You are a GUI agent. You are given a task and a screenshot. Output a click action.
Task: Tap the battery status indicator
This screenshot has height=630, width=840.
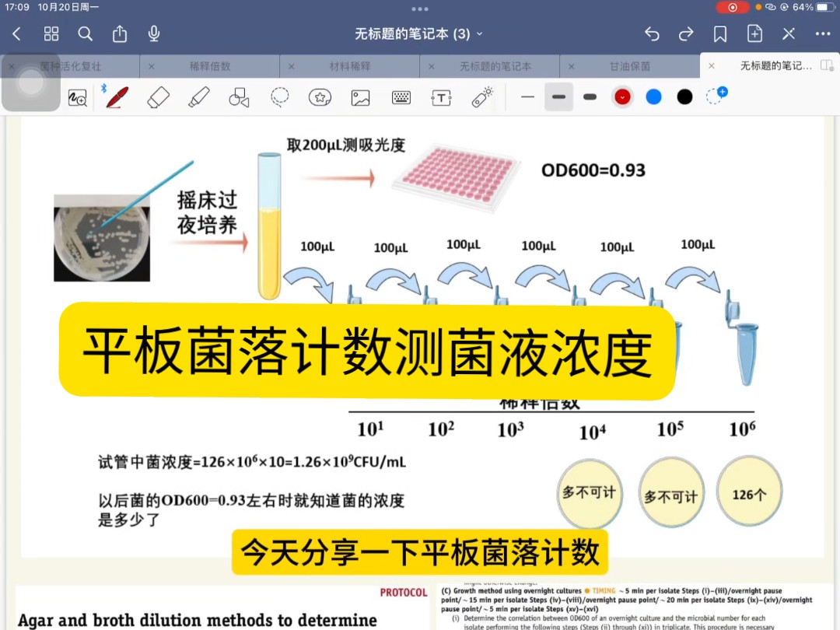point(824,8)
